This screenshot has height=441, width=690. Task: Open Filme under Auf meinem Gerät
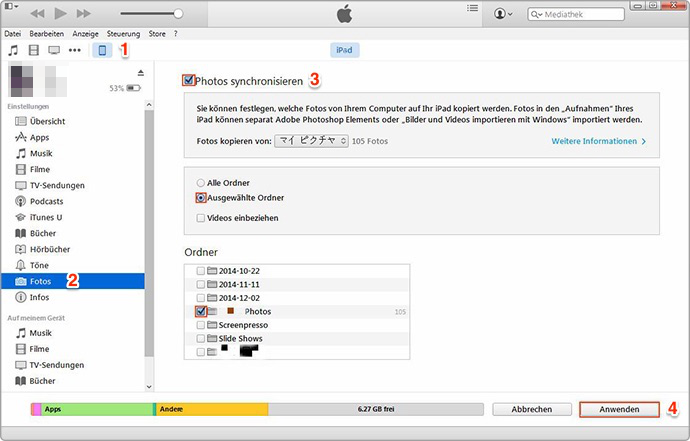(73, 349)
